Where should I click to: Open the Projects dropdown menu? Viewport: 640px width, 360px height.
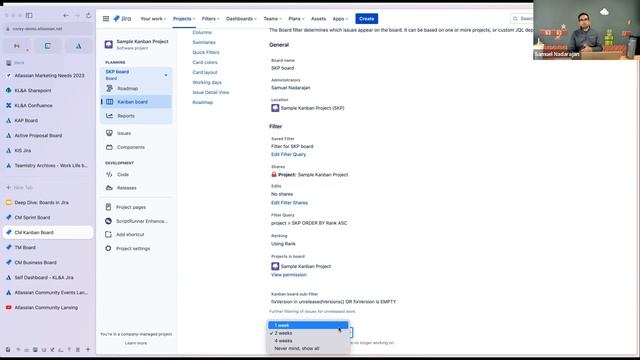[x=184, y=19]
